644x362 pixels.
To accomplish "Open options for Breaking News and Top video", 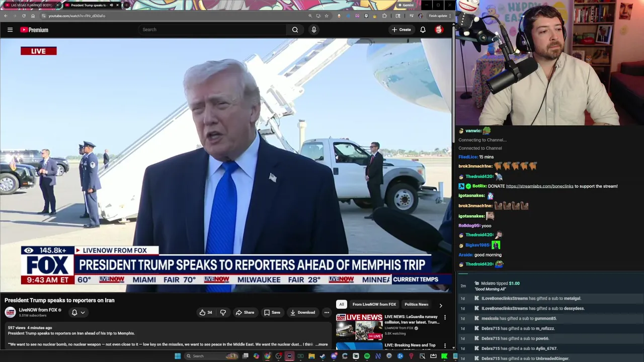I will tap(445, 346).
